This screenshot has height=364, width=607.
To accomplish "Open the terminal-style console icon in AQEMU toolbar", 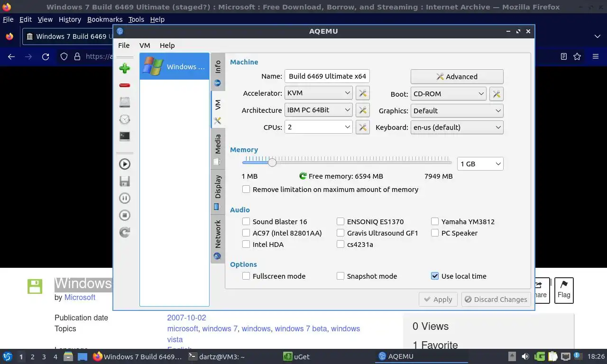I will click(x=125, y=136).
